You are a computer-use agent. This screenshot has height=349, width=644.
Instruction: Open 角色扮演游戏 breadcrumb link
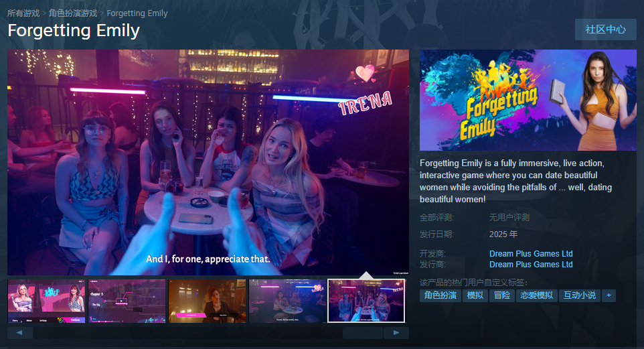pos(73,13)
